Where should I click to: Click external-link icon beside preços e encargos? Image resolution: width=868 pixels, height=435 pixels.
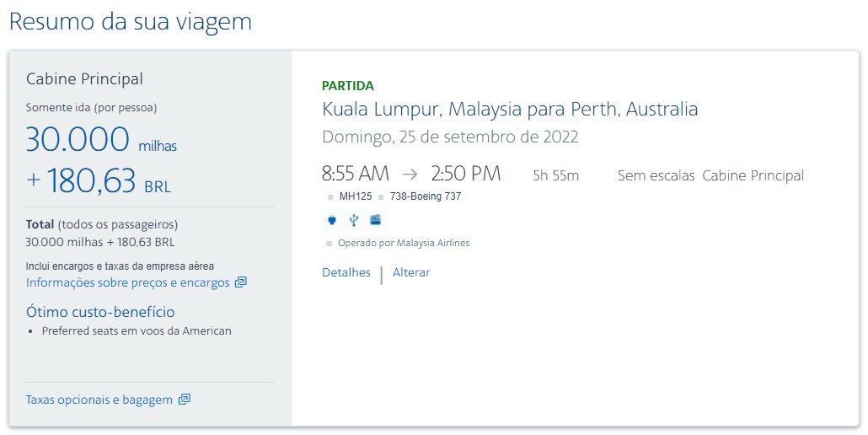click(x=240, y=282)
